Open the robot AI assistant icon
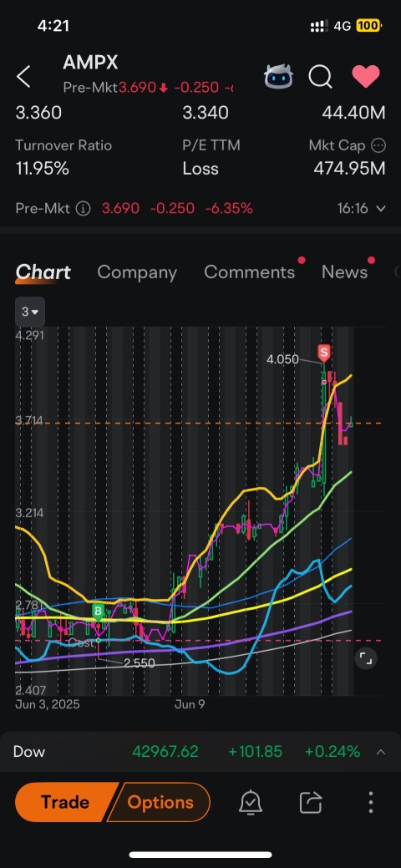 [278, 77]
